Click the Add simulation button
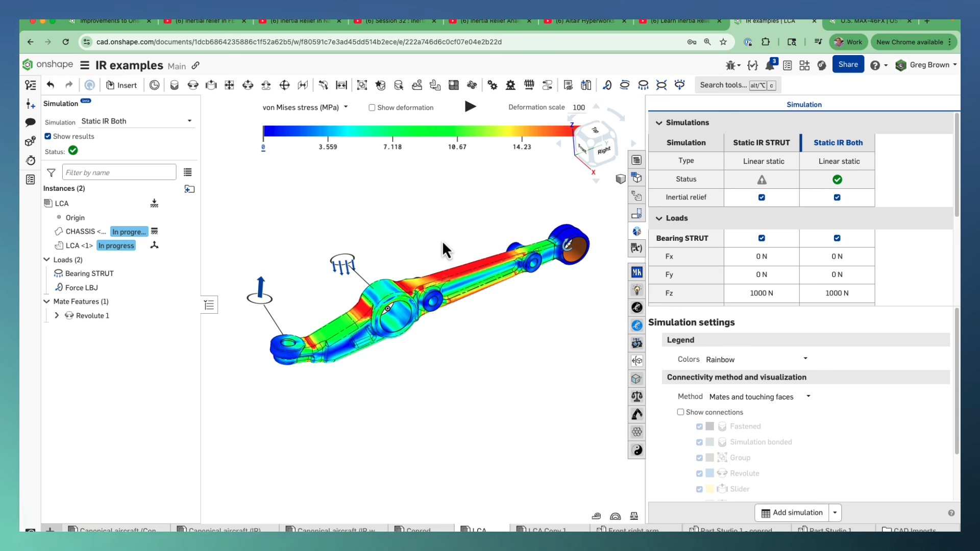 pyautogui.click(x=791, y=513)
